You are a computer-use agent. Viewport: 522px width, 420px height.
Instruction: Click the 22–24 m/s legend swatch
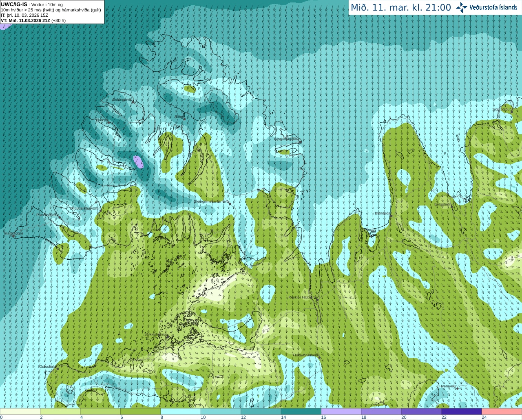coord(462,411)
